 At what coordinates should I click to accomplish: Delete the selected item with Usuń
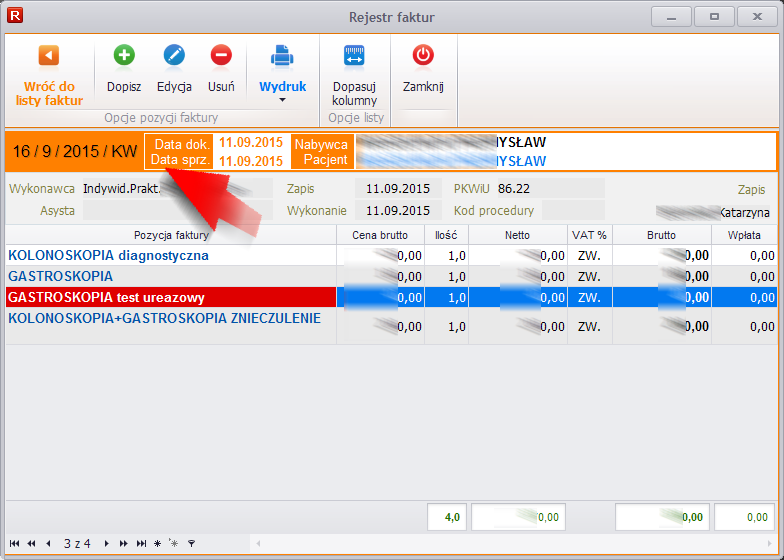[221, 56]
